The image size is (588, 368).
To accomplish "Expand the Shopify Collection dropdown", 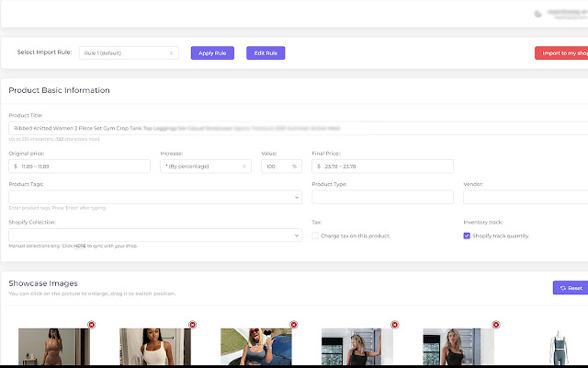I will click(155, 236).
